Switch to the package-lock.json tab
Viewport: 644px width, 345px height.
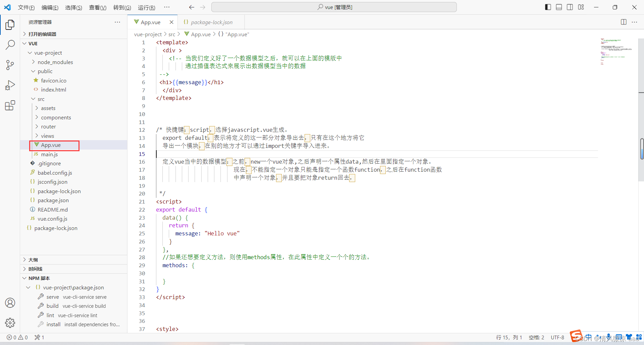[211, 22]
